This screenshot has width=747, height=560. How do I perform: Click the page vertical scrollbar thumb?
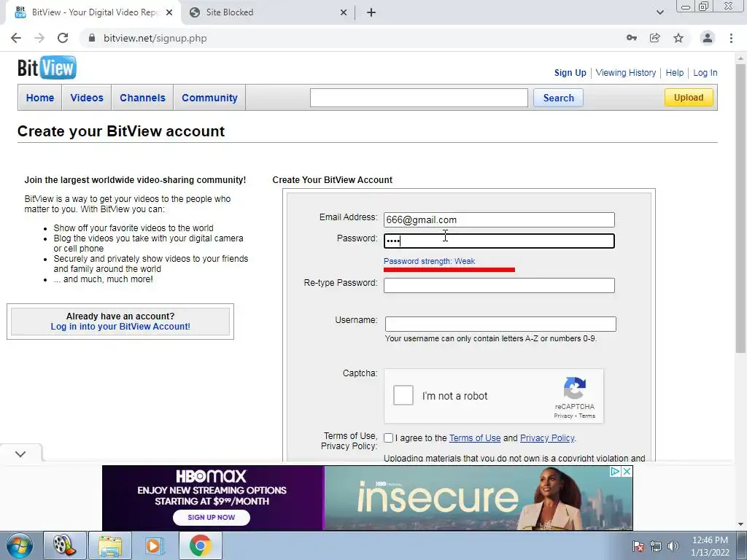pyautogui.click(x=740, y=208)
